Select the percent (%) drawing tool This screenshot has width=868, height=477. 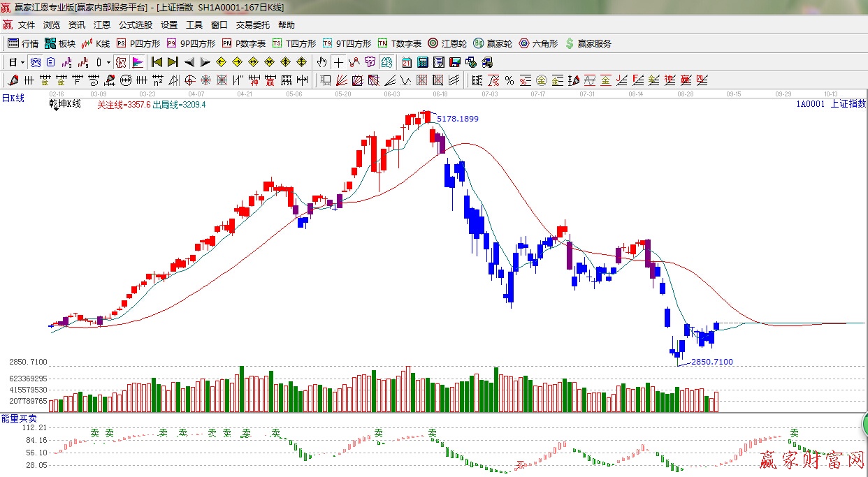pyautogui.click(x=509, y=80)
